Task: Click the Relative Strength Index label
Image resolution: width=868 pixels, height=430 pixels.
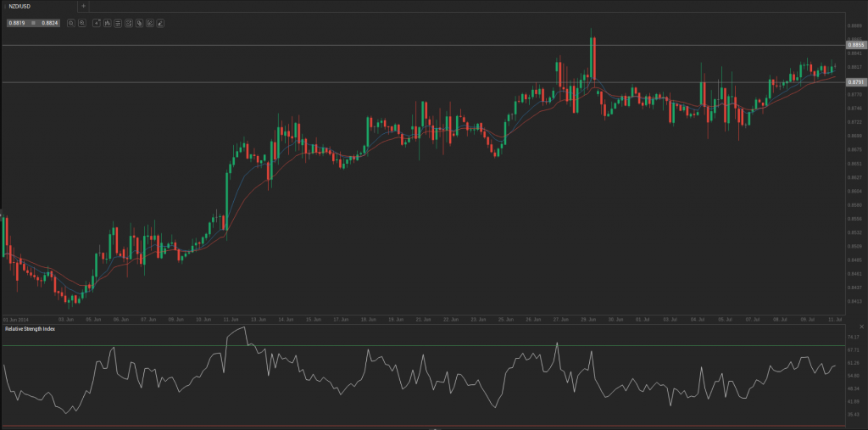Action: click(x=31, y=328)
